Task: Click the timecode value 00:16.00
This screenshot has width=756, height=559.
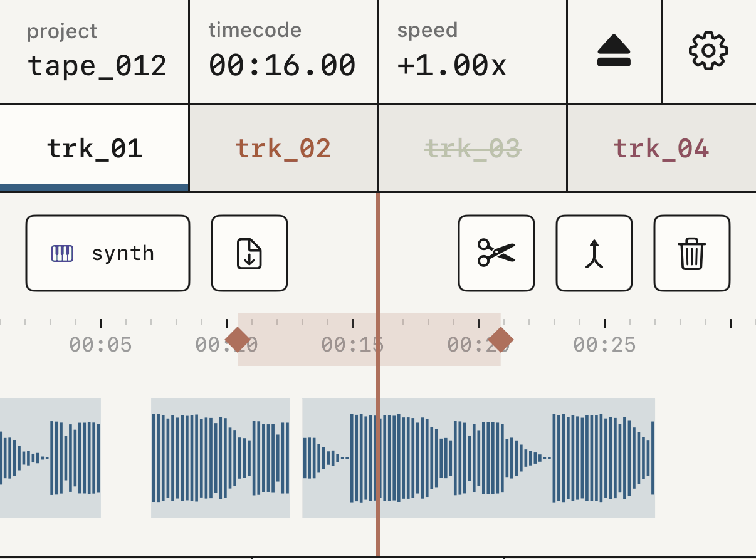Action: (282, 65)
